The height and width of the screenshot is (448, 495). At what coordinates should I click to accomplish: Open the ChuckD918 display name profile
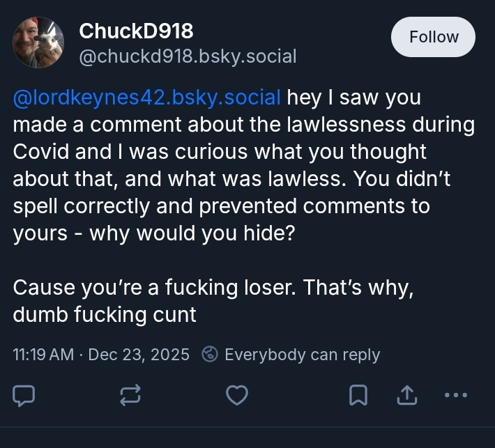pyautogui.click(x=136, y=31)
